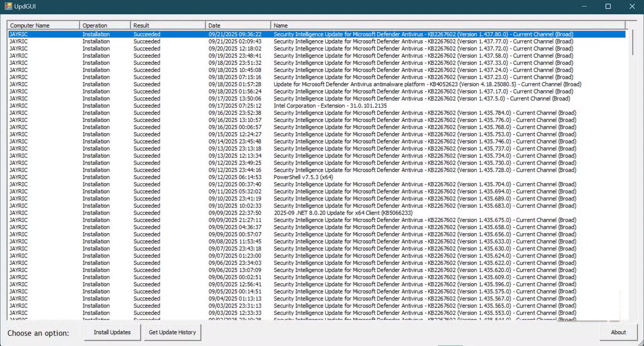Select the update with Version 1.435.630.0
Viewport: 644px width, 346px height.
(x=317, y=249)
